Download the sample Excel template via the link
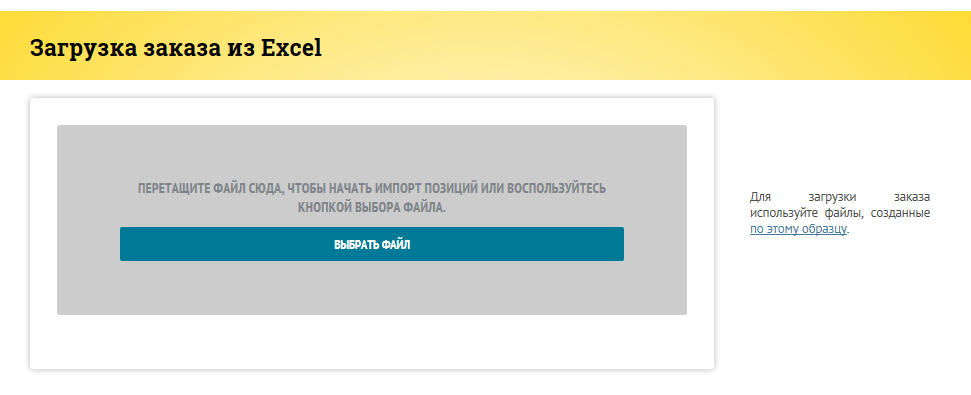Viewport: 971px width, 395px height. tap(798, 229)
